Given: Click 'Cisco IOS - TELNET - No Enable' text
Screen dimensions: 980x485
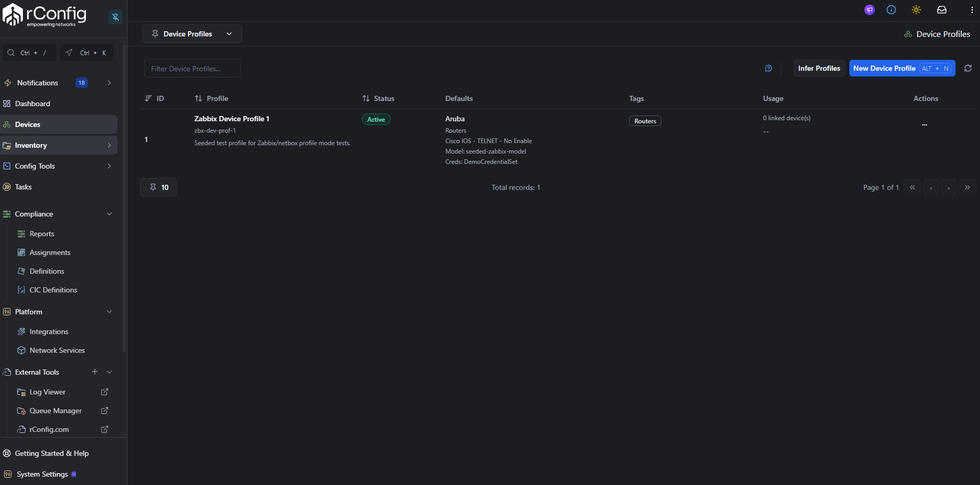Looking at the screenshot, I should (x=488, y=141).
